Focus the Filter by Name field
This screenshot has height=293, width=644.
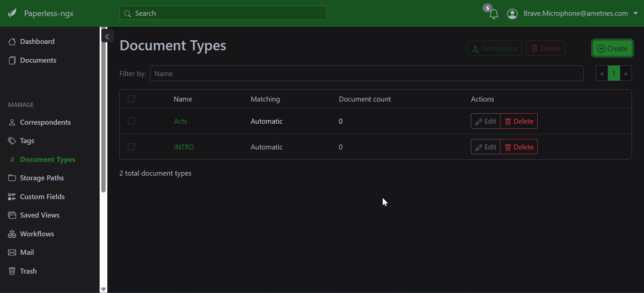[366, 73]
